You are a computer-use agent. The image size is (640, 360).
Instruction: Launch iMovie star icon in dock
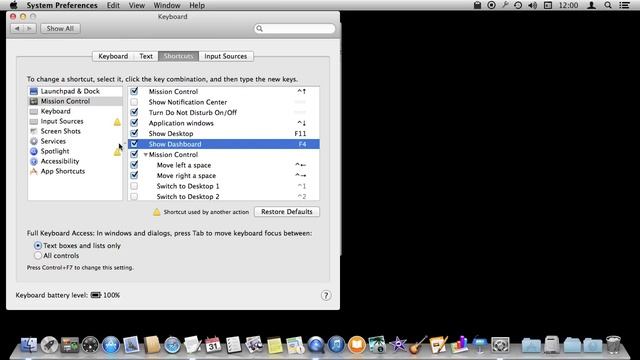(x=398, y=344)
